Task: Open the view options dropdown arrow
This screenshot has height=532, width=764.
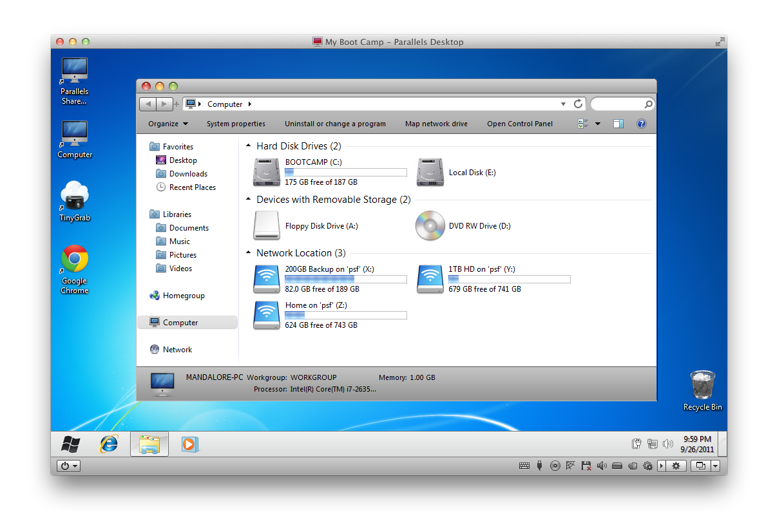Action: [x=598, y=124]
